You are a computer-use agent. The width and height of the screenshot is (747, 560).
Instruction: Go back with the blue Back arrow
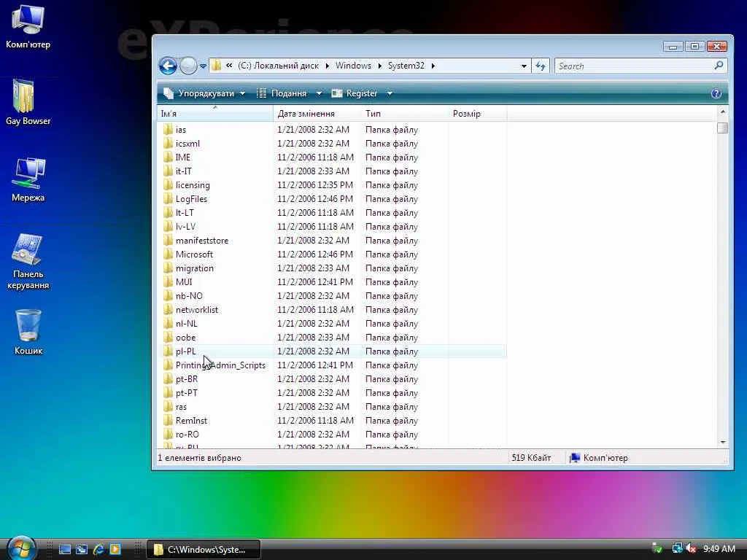coord(168,66)
